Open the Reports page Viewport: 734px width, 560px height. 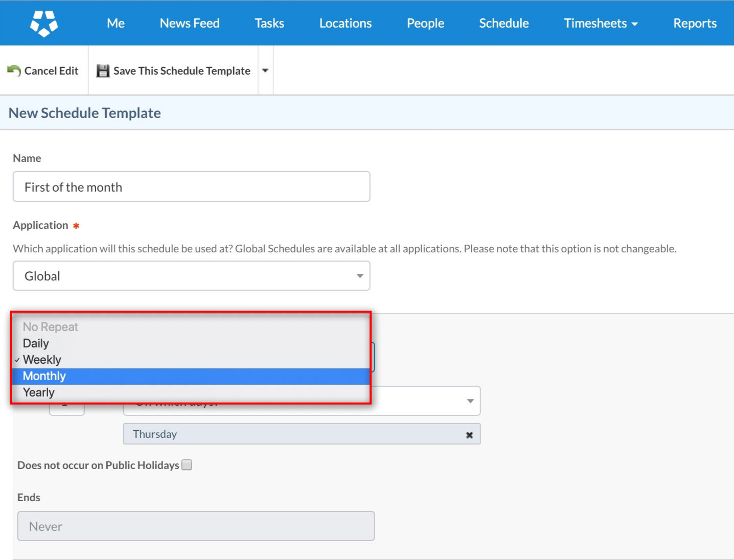[694, 23]
